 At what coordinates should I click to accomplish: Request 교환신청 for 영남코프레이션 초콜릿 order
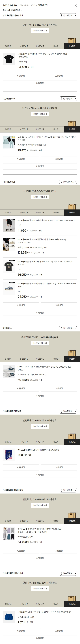pyautogui.click(x=59, y=468)
